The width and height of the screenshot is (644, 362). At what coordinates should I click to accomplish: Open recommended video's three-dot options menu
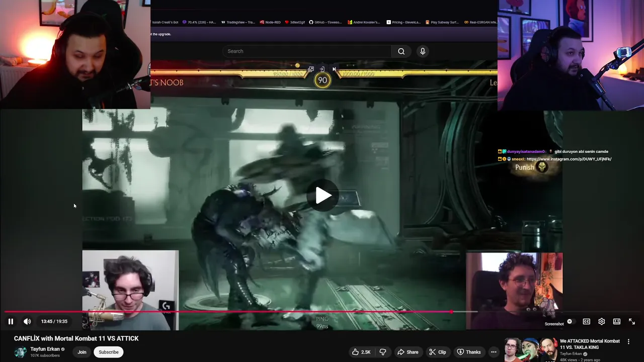(628, 342)
